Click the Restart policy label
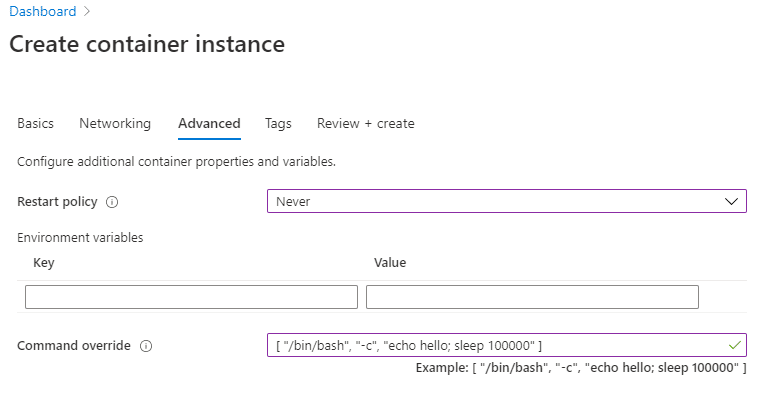783x395 pixels. click(x=57, y=202)
